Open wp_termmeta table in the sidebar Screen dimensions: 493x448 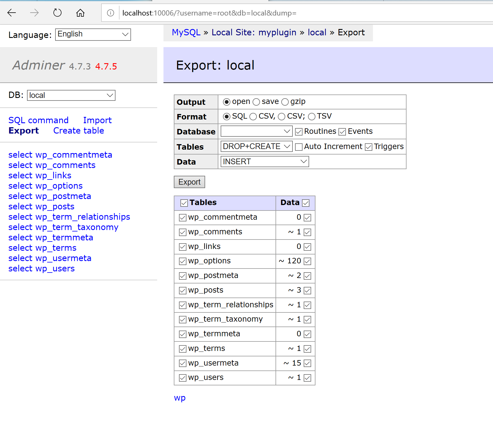64,237
